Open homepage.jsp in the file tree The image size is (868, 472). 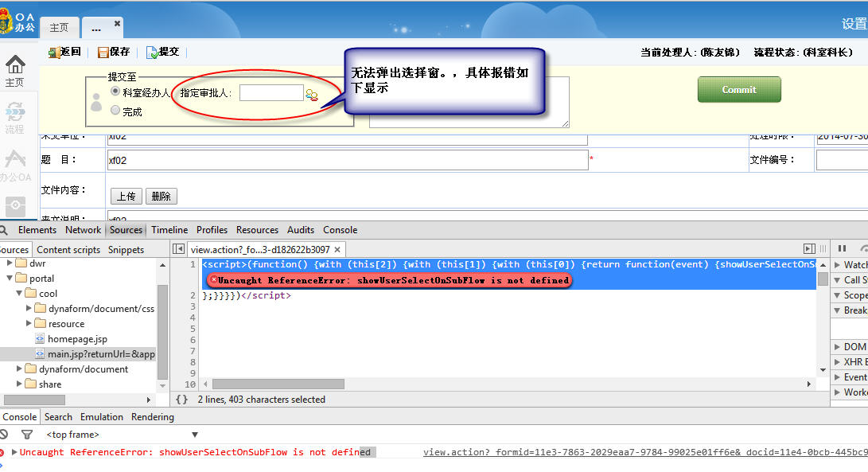tap(77, 338)
